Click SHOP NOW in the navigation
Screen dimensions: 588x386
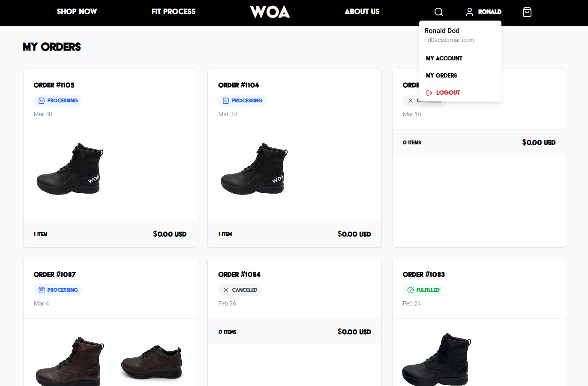tap(77, 12)
